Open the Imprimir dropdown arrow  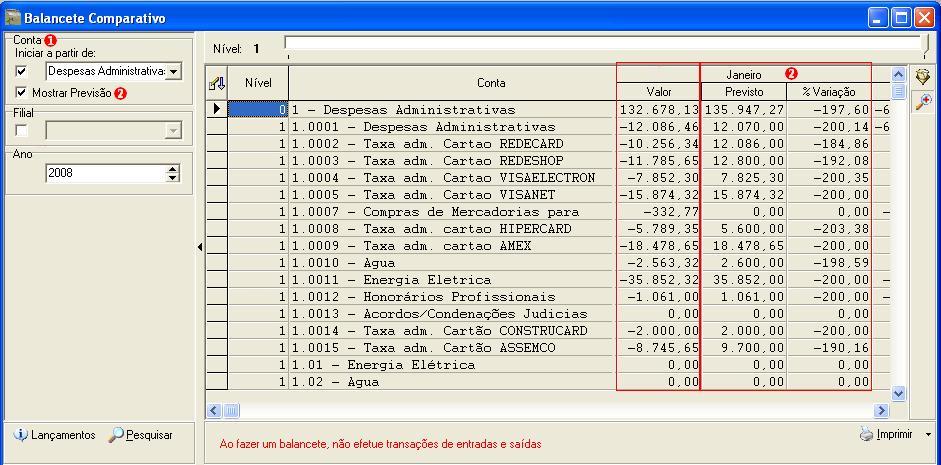click(x=928, y=434)
